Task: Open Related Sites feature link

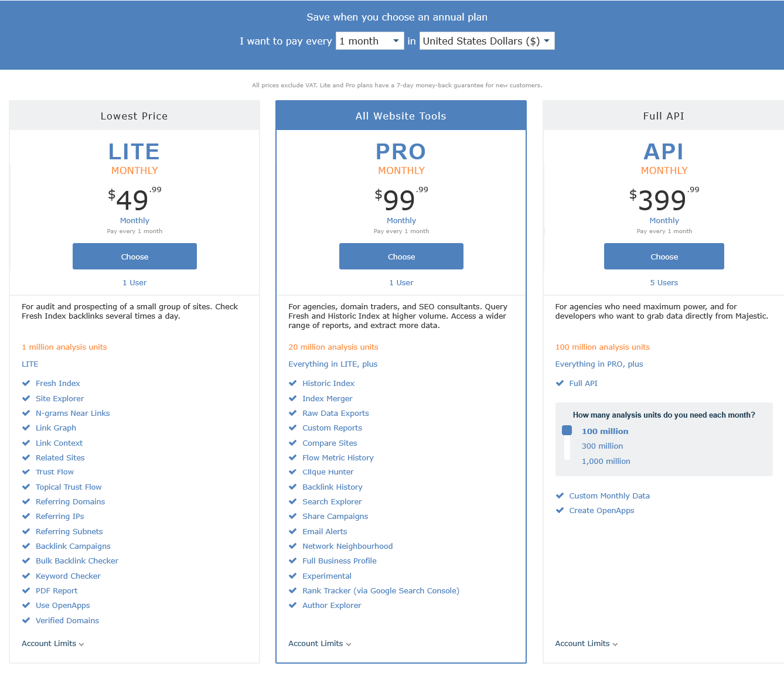Action: (x=60, y=457)
